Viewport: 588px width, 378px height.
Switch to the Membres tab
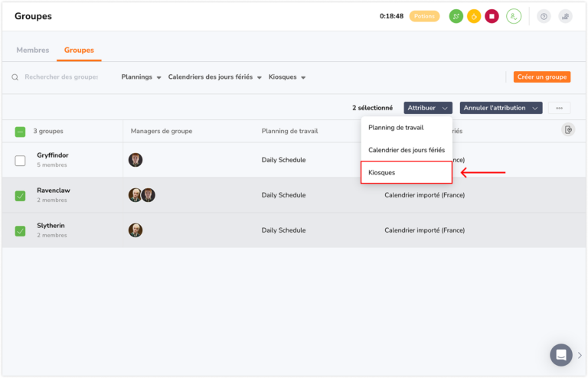click(33, 50)
